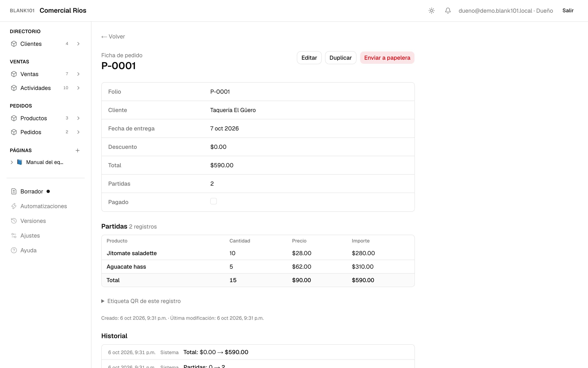Open the Actividades section
The height and width of the screenshot is (368, 588).
36,88
